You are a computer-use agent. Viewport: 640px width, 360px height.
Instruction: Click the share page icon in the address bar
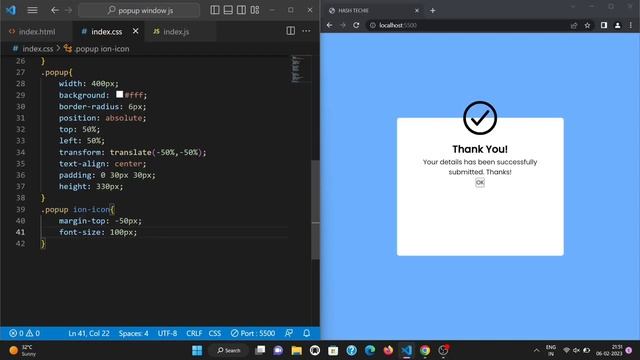574,25
